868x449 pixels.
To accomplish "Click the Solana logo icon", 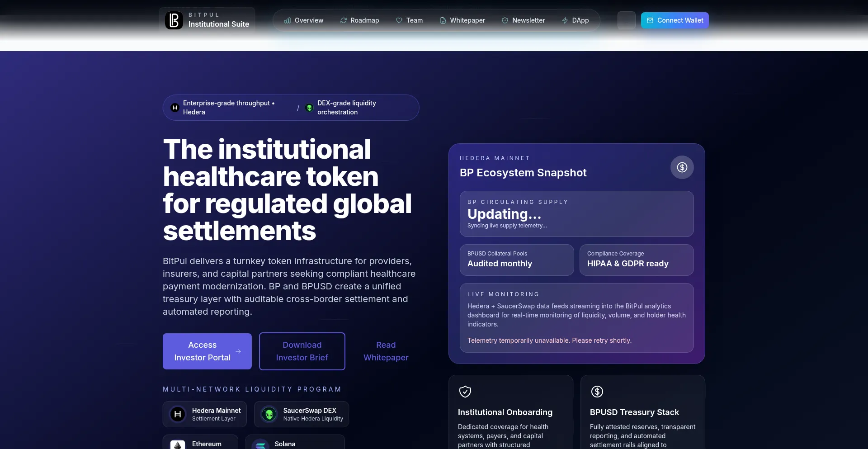I will (x=260, y=445).
